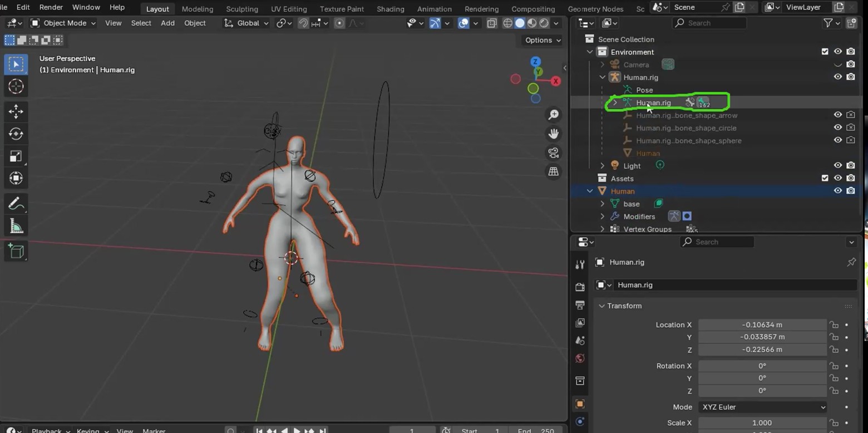Select the Rotate tool
This screenshot has width=868, height=433.
[x=16, y=134]
